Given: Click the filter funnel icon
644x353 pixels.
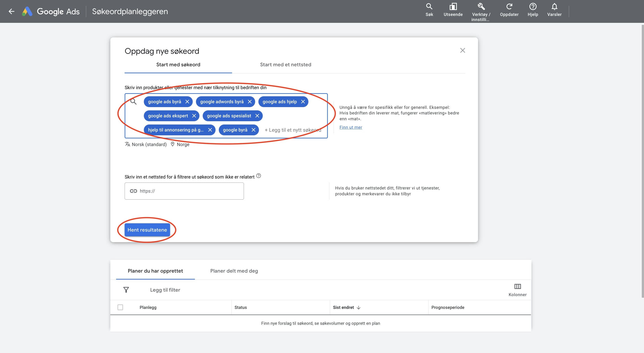Looking at the screenshot, I should tap(126, 290).
